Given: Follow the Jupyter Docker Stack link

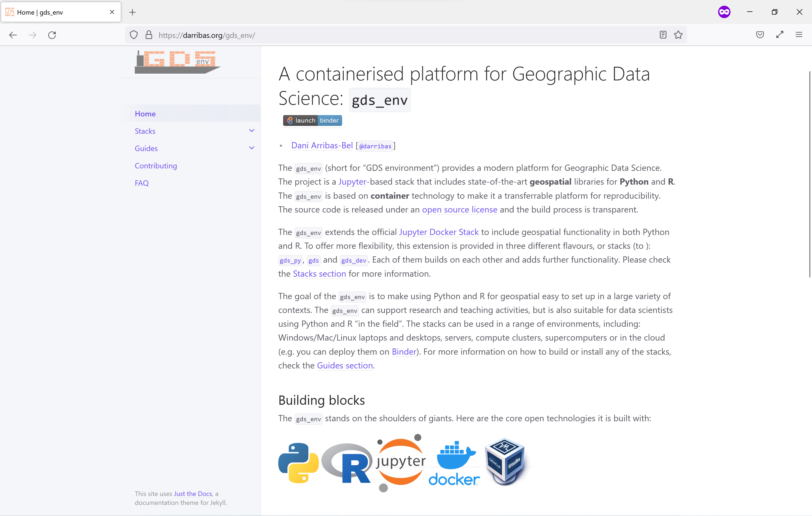Looking at the screenshot, I should pos(438,232).
